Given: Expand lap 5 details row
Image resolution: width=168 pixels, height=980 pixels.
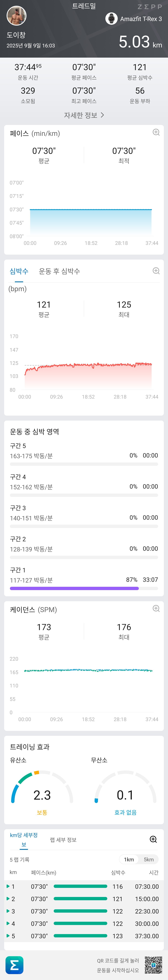Looking at the screenshot, I should (8, 936).
